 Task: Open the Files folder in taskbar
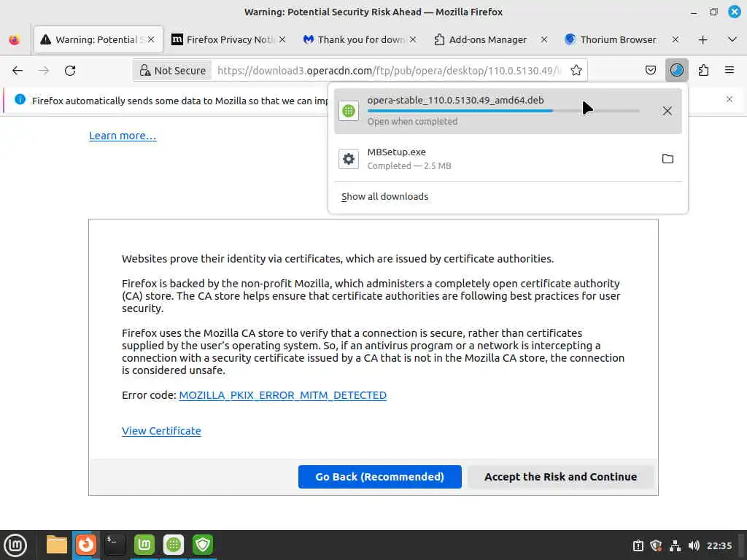(56, 545)
